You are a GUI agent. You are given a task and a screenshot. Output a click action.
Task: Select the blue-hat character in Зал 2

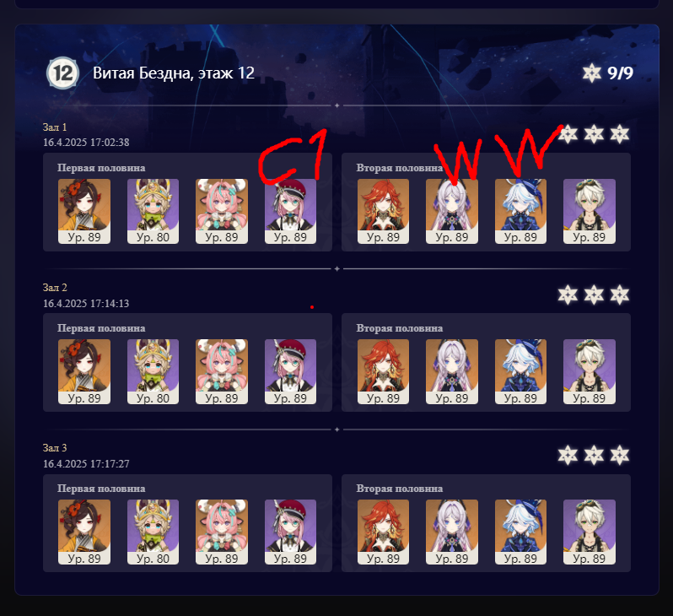(x=520, y=371)
